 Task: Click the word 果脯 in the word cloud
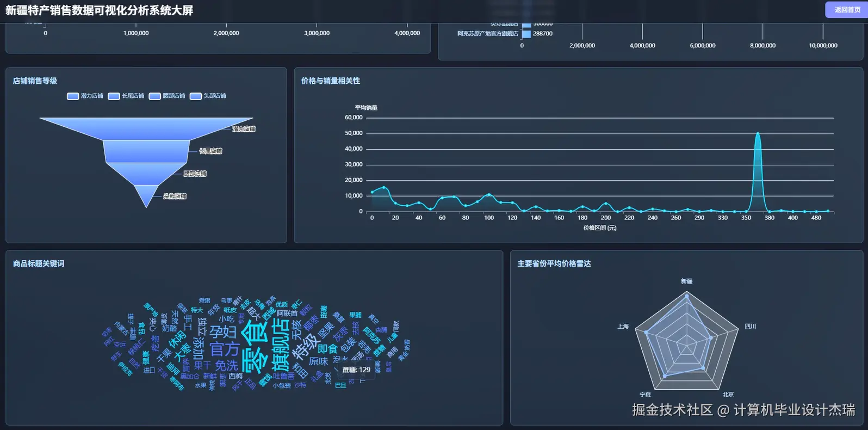click(x=356, y=315)
